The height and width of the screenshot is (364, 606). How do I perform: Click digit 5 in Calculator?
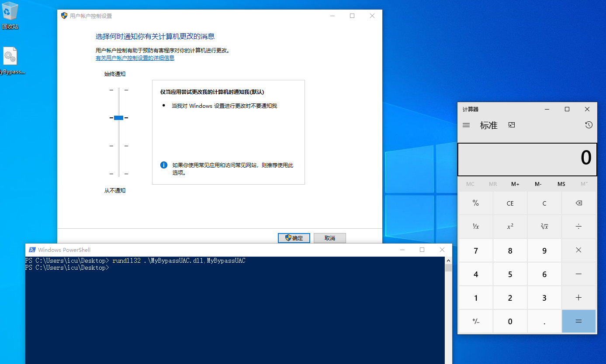pyautogui.click(x=510, y=274)
